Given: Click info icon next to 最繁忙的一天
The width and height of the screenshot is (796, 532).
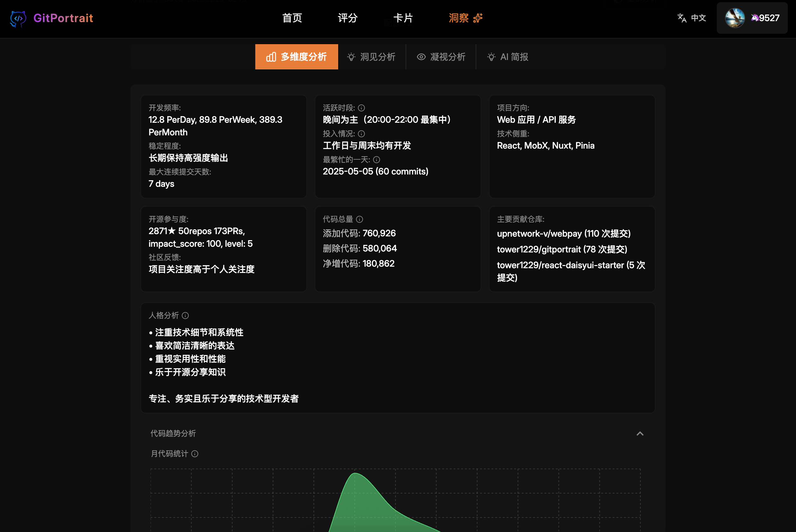Looking at the screenshot, I should pyautogui.click(x=377, y=159).
